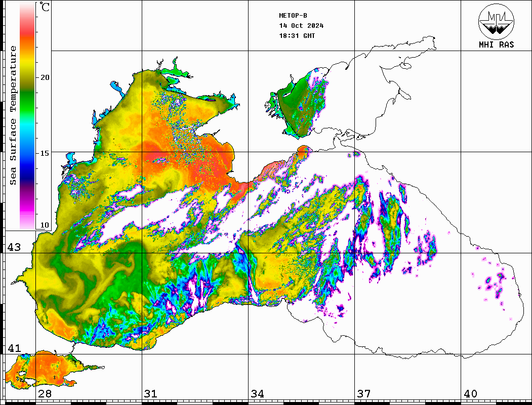The height and width of the screenshot is (405, 532).
Task: Click longitude label '28'
Action: coord(45,393)
